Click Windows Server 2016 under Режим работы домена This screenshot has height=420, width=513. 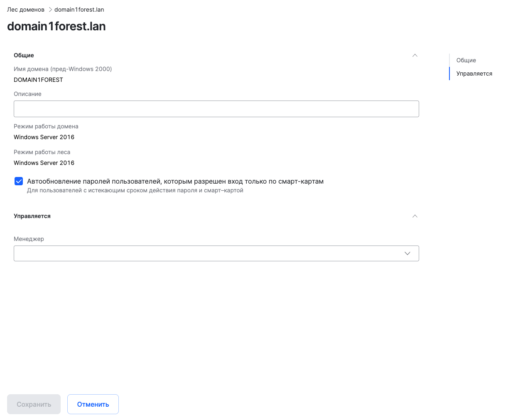coord(44,137)
